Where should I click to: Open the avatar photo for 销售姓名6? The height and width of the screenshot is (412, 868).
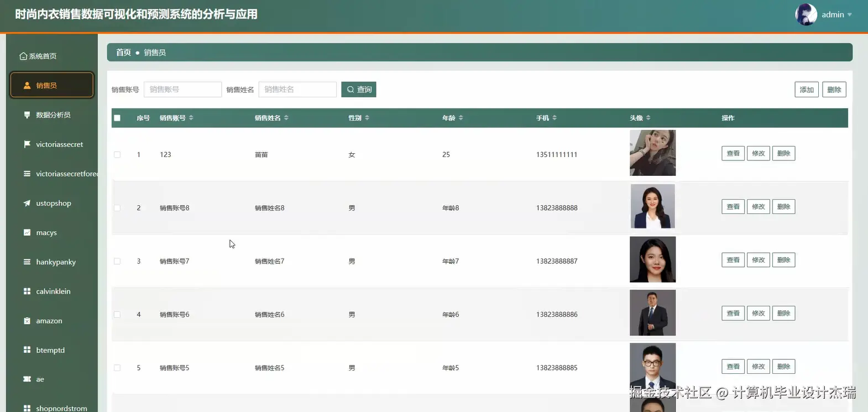652,312
